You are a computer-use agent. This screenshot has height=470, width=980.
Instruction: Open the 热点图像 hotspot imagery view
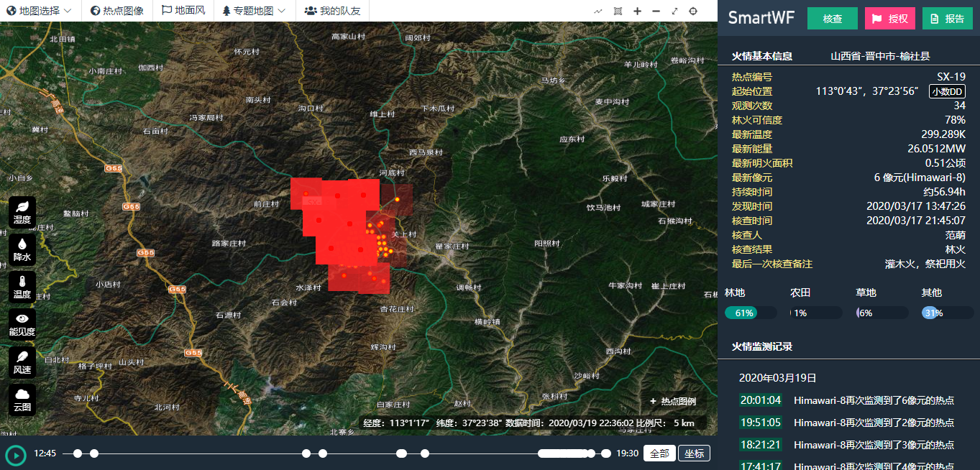pyautogui.click(x=117, y=11)
